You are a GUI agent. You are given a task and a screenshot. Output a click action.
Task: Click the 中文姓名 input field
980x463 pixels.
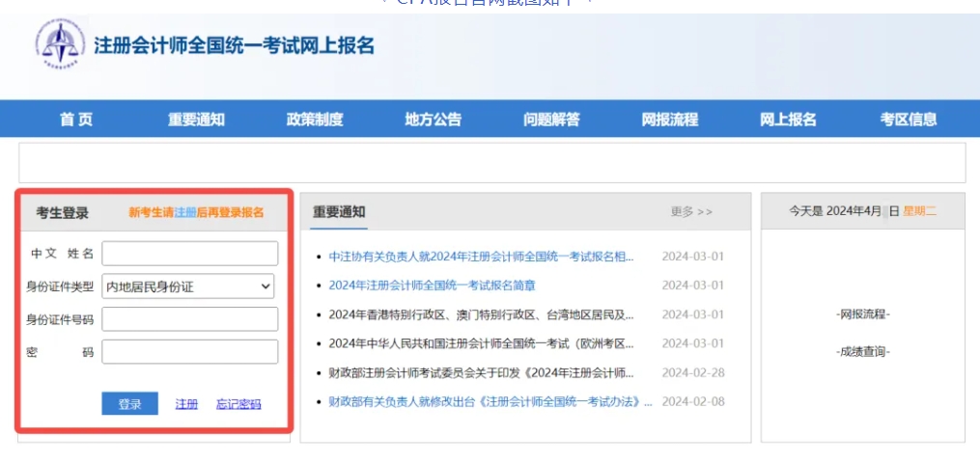(x=189, y=254)
